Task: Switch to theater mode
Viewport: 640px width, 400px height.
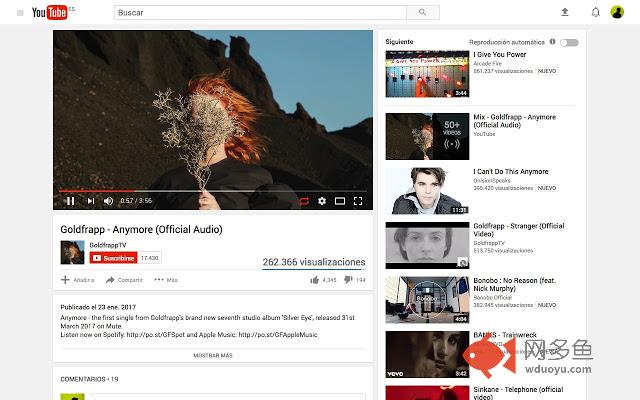Action: click(x=340, y=201)
